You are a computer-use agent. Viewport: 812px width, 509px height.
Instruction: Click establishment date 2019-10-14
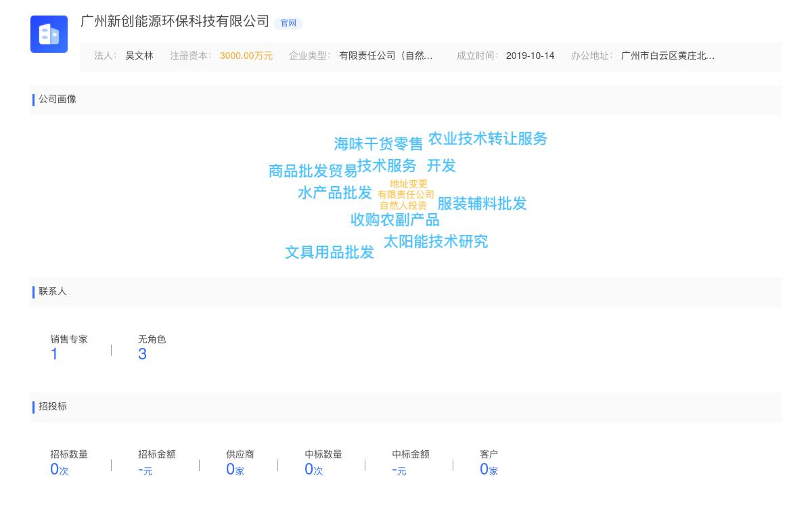point(530,56)
